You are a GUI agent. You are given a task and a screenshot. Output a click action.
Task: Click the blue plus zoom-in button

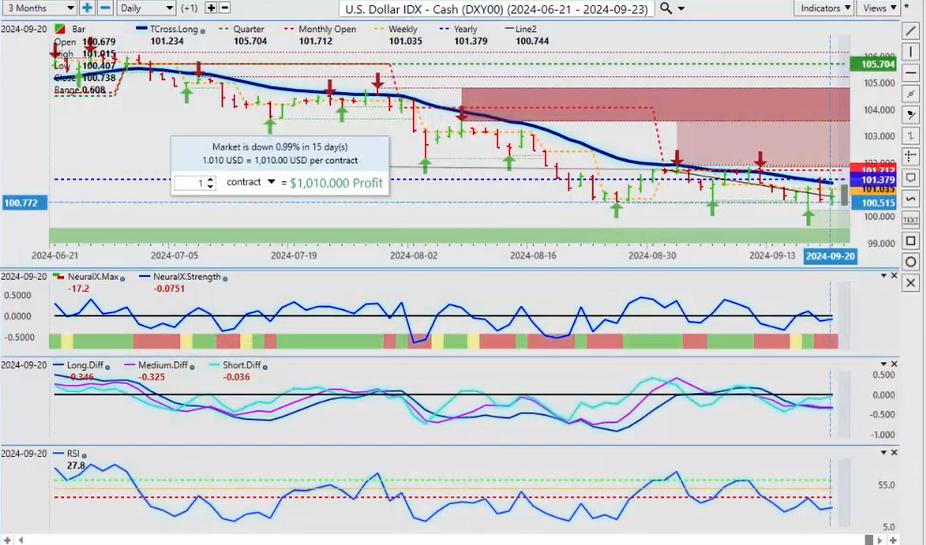[87, 8]
